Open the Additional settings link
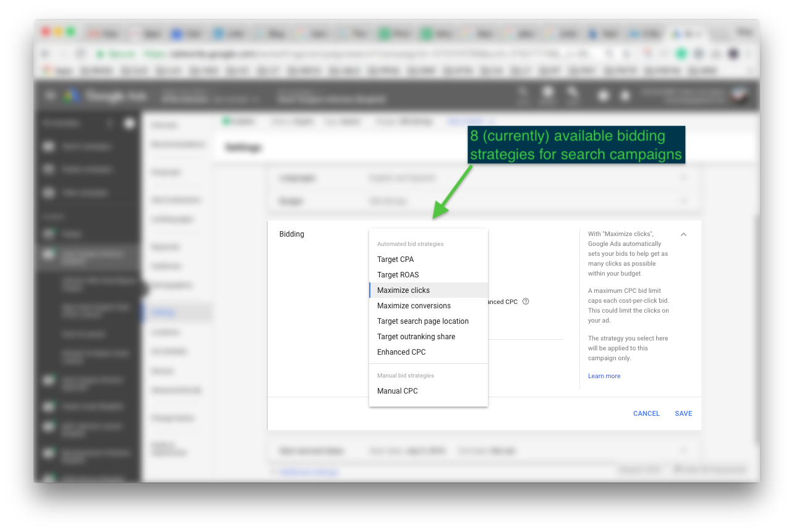Image resolution: width=794 pixels, height=532 pixels. click(308, 472)
